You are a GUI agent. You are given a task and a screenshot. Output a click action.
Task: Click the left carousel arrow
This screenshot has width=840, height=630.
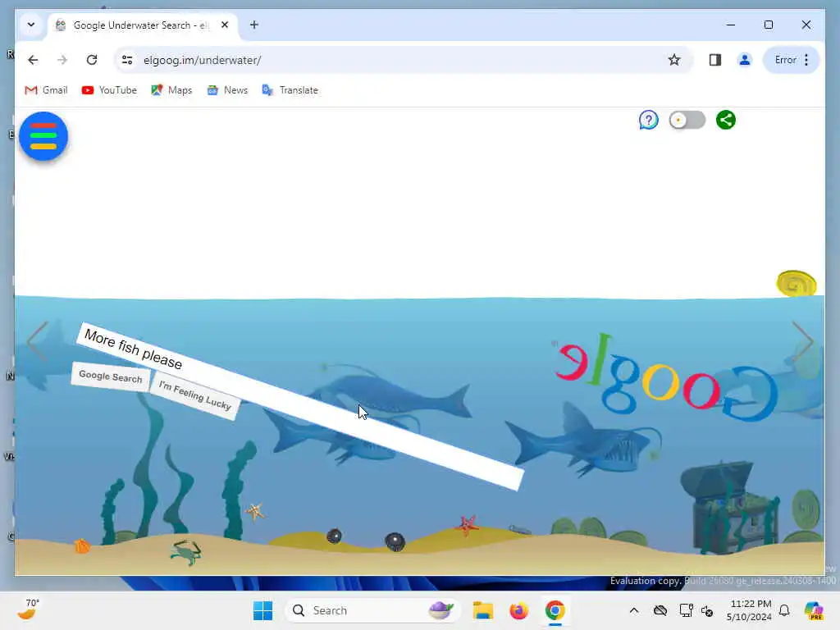coord(38,342)
